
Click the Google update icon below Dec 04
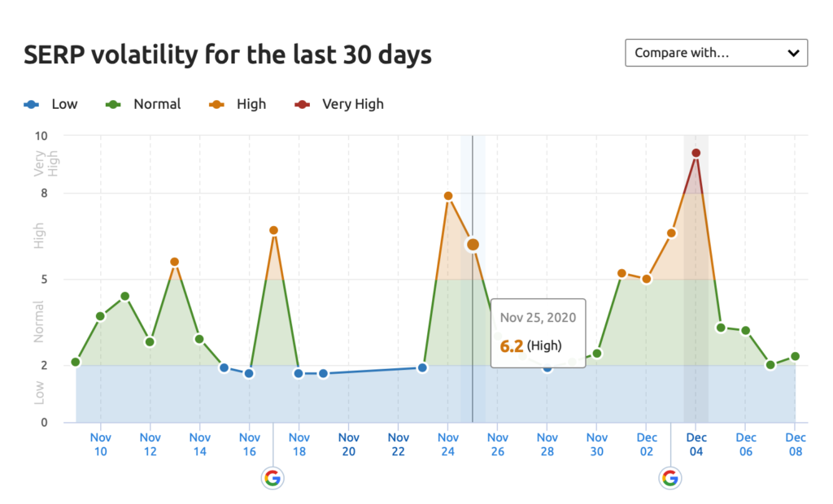[x=669, y=478]
